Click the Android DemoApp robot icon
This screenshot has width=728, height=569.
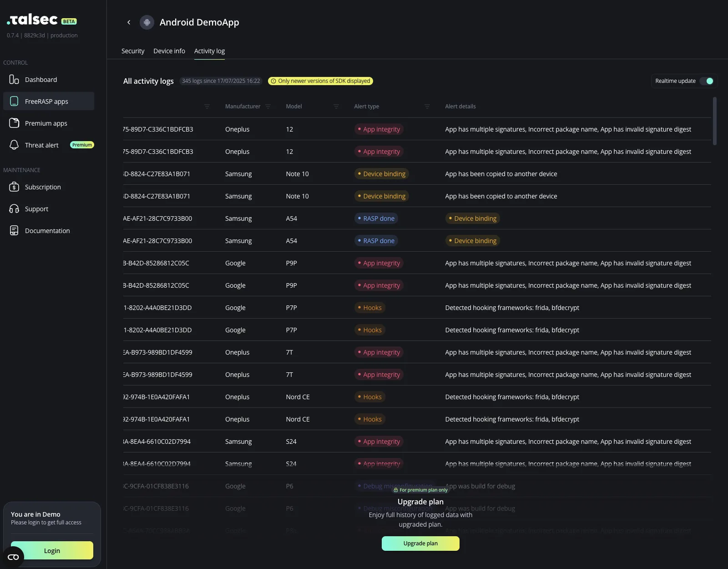(147, 22)
